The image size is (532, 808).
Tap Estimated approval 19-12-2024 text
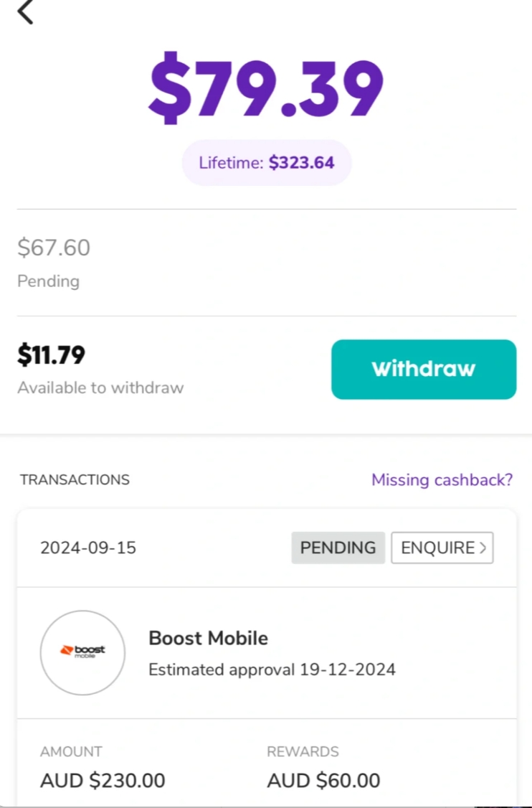tap(272, 670)
